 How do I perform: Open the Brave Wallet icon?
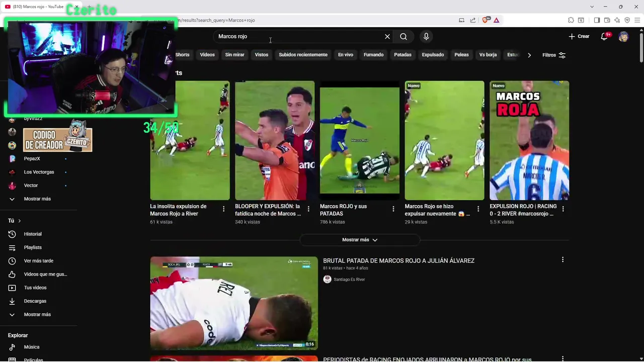607,20
